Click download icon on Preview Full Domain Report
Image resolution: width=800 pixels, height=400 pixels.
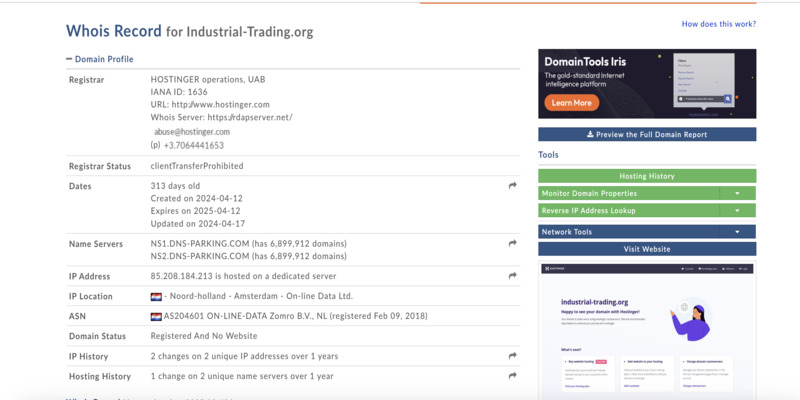590,134
